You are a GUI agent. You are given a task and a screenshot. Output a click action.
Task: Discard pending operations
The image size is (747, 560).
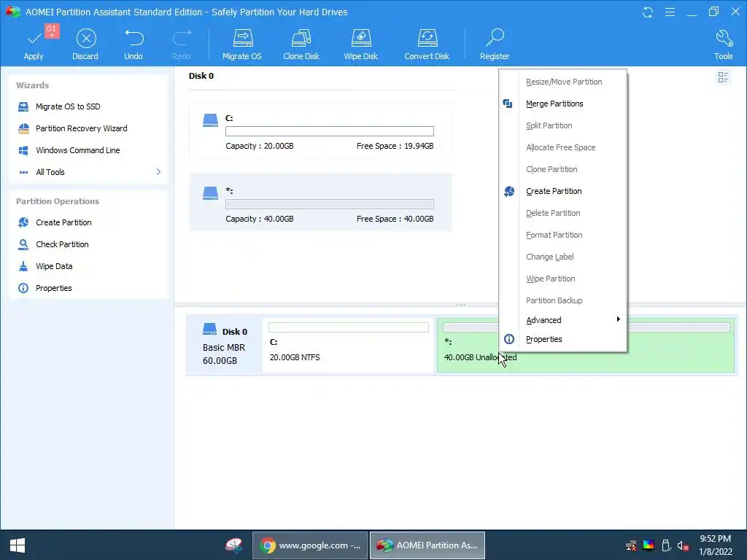(86, 44)
